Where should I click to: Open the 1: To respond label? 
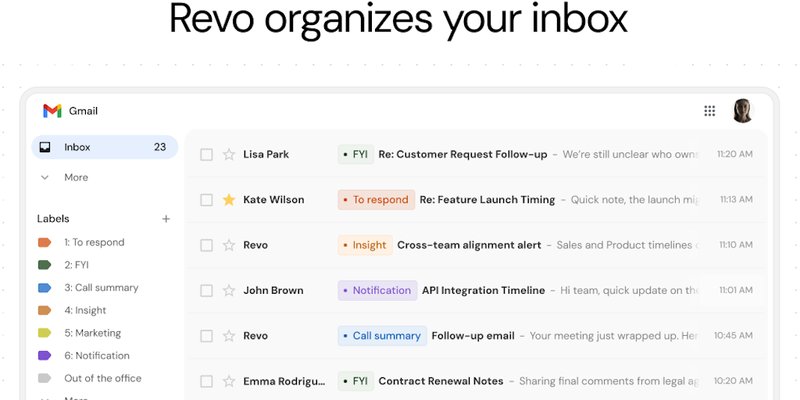(94, 242)
